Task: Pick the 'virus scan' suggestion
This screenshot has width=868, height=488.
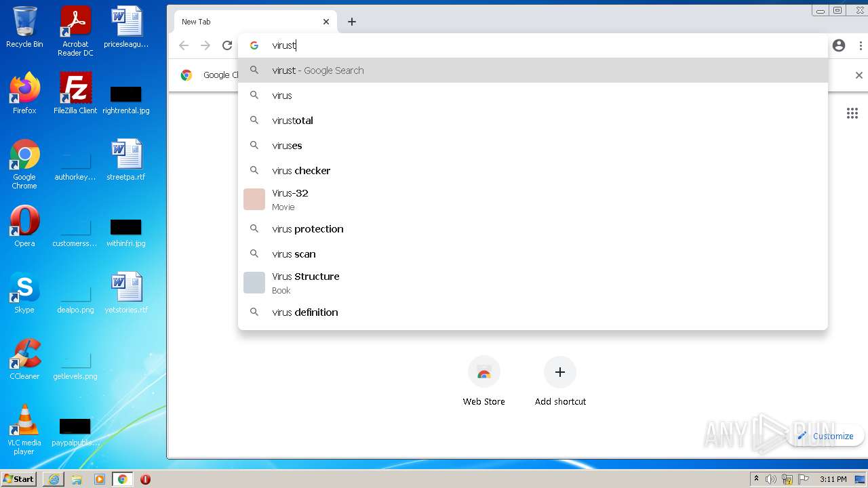Action: point(533,254)
